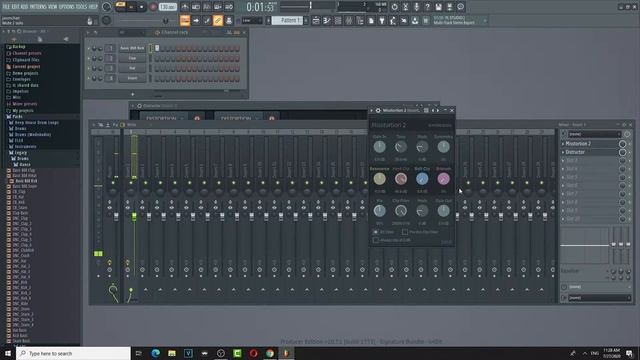
Task: Open Mistortion 2 slot menu arrow
Action: tap(563, 144)
